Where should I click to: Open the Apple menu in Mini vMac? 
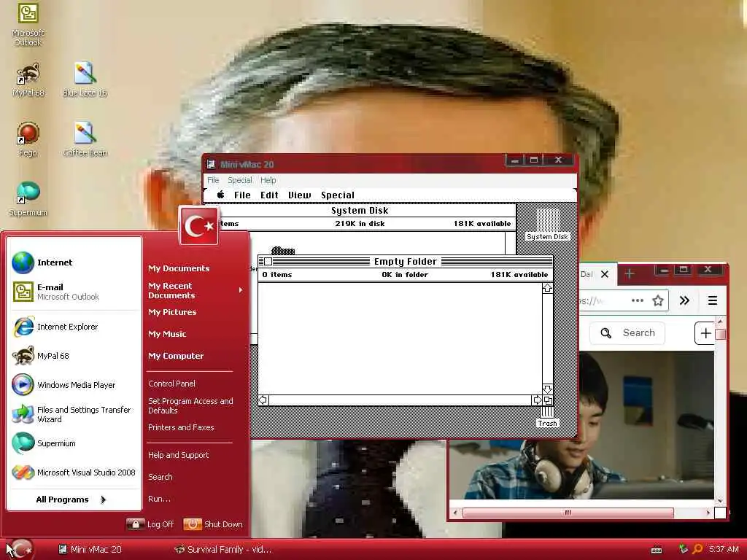pos(220,195)
